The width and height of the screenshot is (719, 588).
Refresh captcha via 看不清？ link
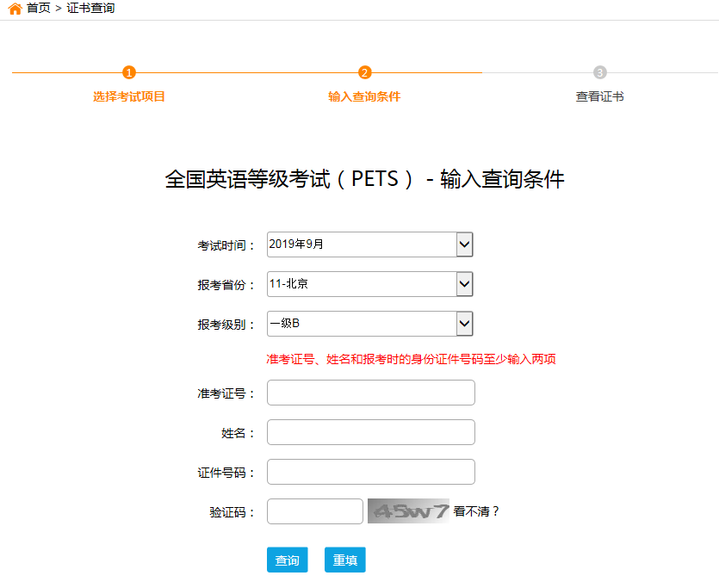476,511
